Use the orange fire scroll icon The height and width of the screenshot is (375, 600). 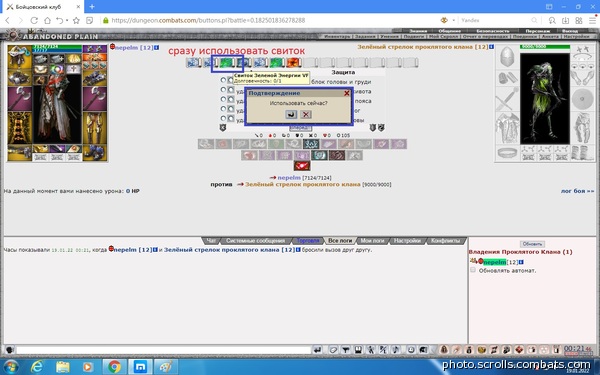pos(294,62)
